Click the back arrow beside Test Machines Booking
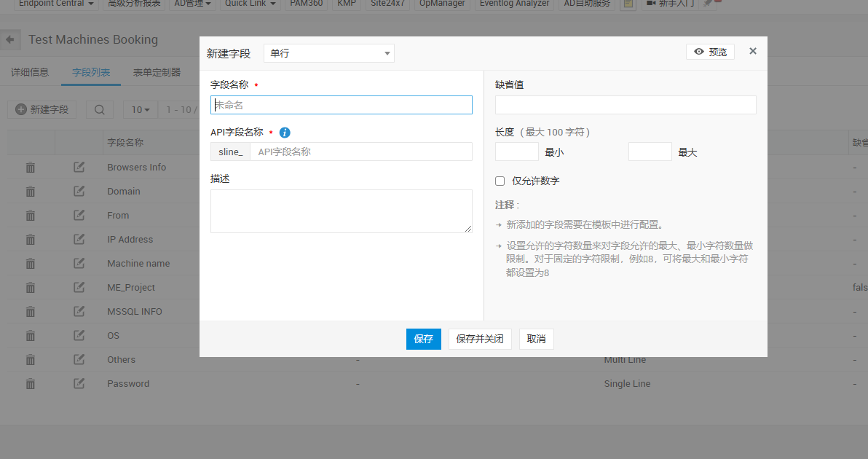The height and width of the screenshot is (459, 868). click(x=10, y=39)
